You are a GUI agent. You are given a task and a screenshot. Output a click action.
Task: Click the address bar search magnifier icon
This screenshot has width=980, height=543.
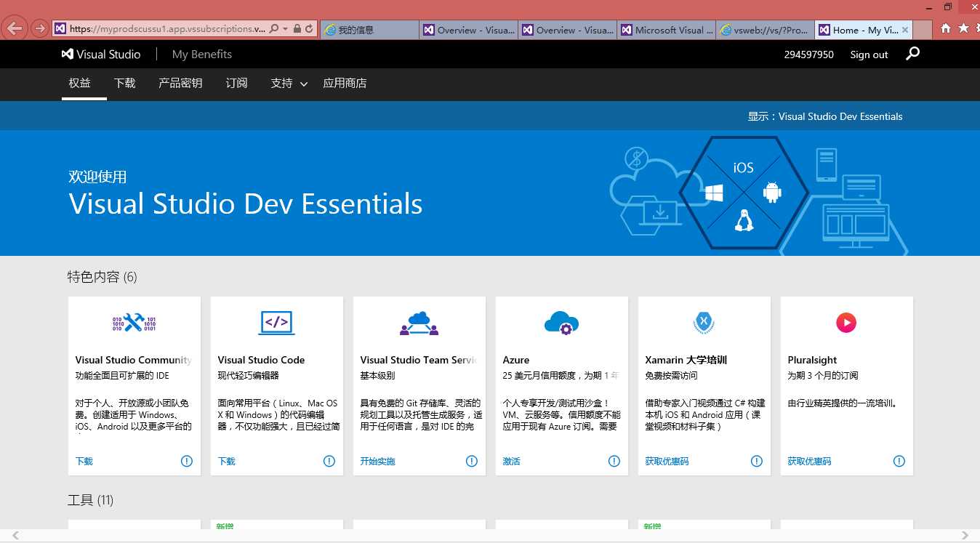pyautogui.click(x=274, y=29)
